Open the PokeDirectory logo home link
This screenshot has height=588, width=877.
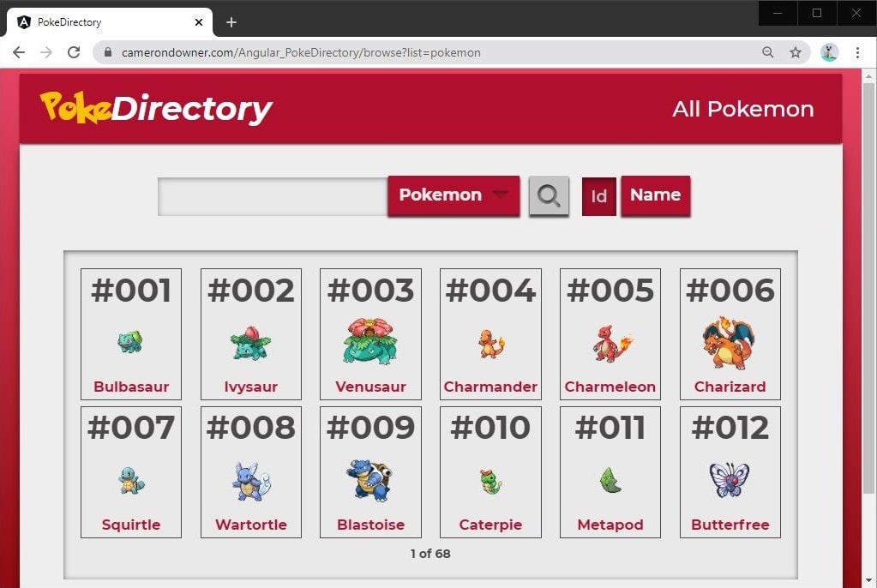(156, 109)
